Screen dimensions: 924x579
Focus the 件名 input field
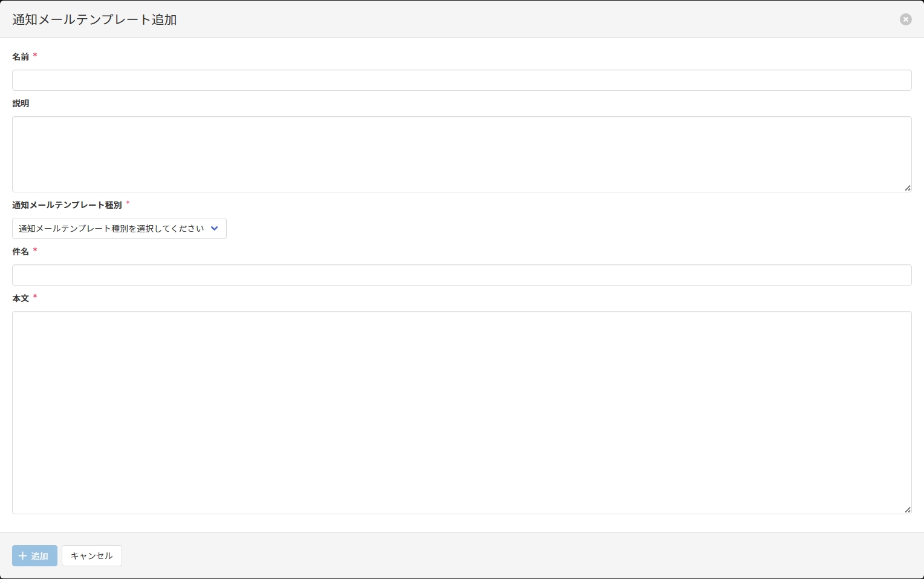pyautogui.click(x=461, y=275)
